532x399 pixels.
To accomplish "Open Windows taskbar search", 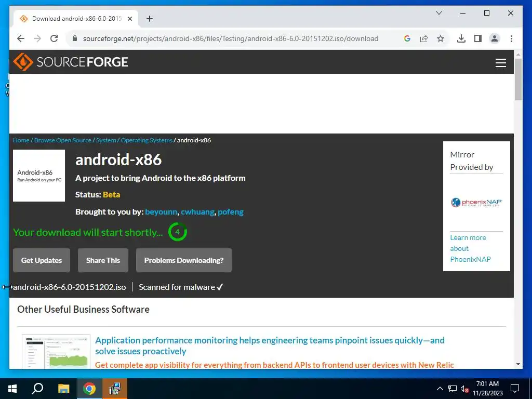I will pos(37,389).
